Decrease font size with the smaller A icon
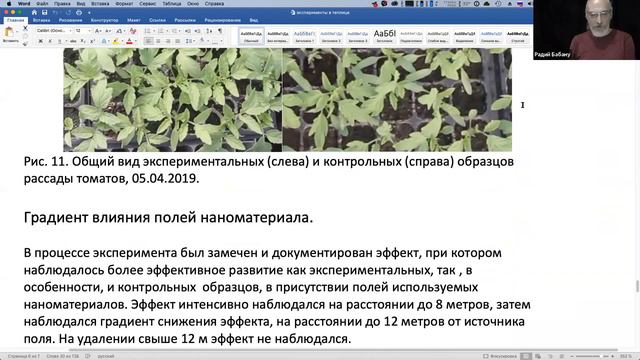The height and width of the screenshot is (360, 640). tap(108, 31)
